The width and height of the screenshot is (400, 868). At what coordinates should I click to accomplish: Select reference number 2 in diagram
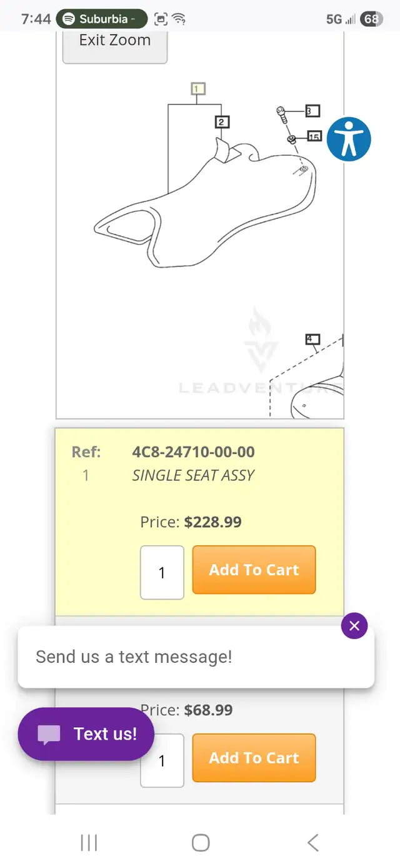(x=222, y=122)
